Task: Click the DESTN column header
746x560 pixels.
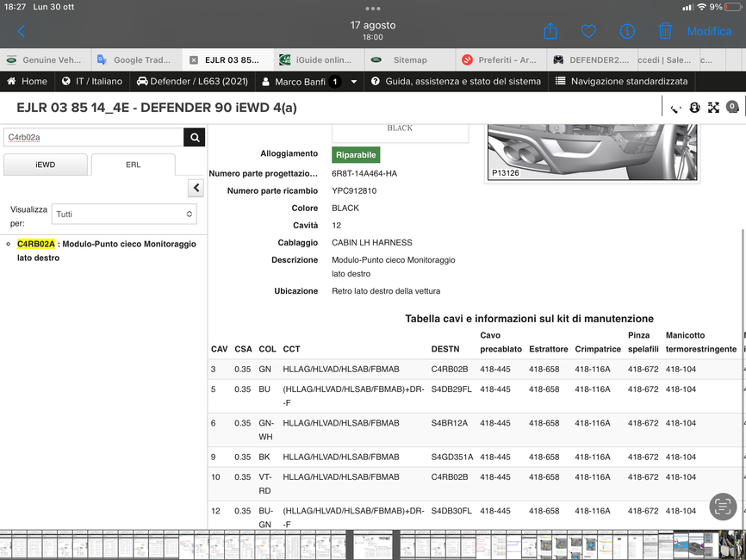Action: (x=445, y=349)
